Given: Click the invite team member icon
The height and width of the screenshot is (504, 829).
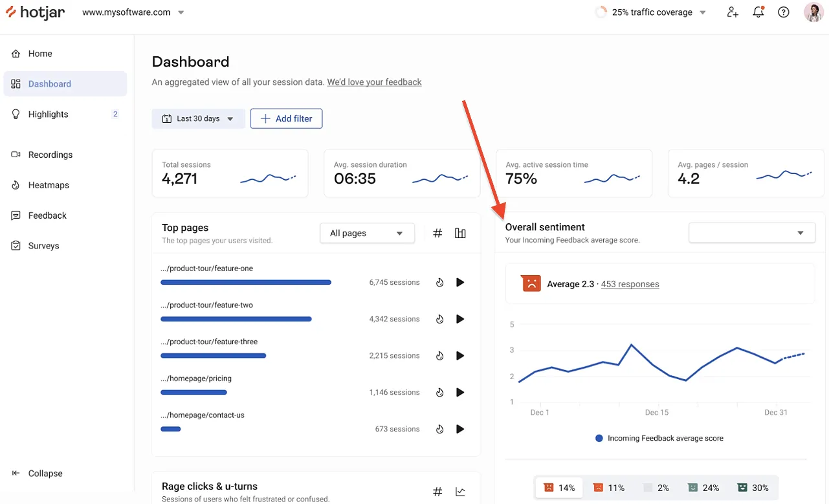Looking at the screenshot, I should click(733, 12).
